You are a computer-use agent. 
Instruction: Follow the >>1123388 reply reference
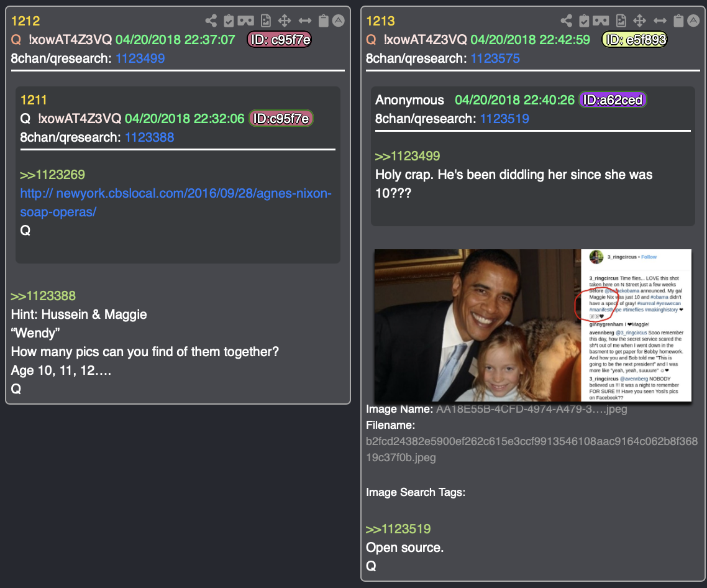[x=43, y=296]
